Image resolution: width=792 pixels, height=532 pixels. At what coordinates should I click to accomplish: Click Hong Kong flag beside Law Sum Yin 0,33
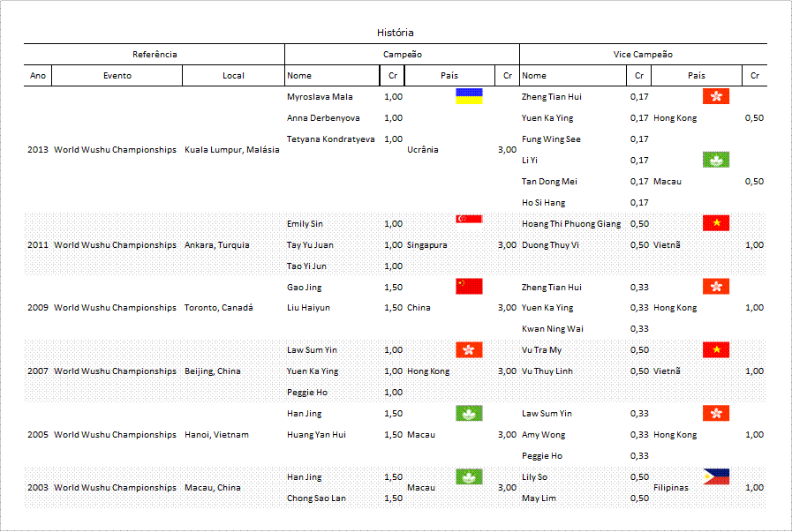click(716, 414)
